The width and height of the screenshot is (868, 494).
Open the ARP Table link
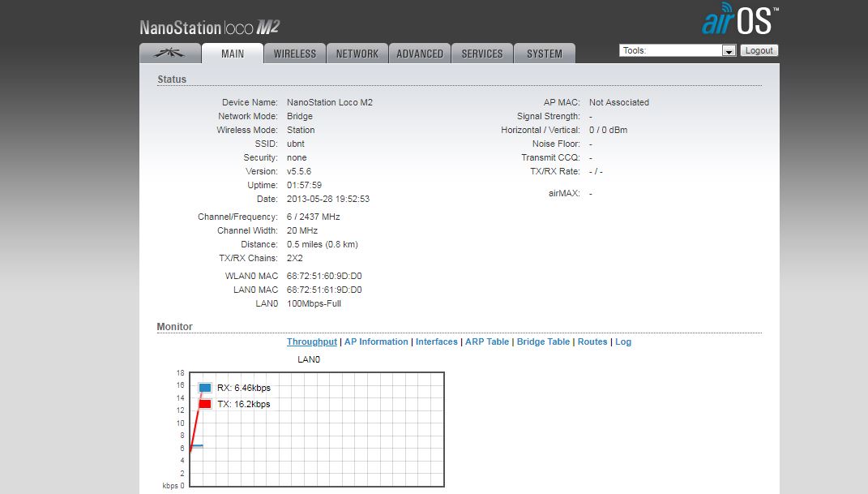coord(487,342)
